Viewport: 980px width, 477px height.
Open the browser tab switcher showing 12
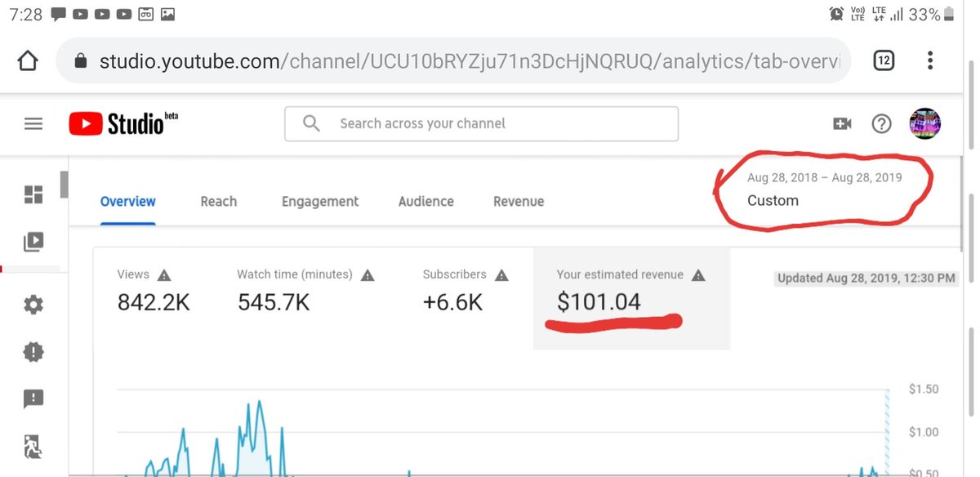884,60
